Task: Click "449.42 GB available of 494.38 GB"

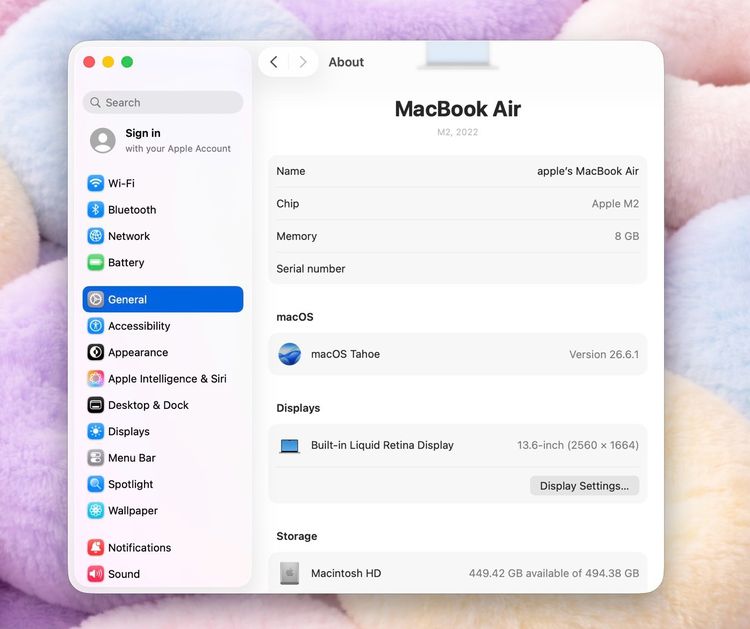Action: 554,573
